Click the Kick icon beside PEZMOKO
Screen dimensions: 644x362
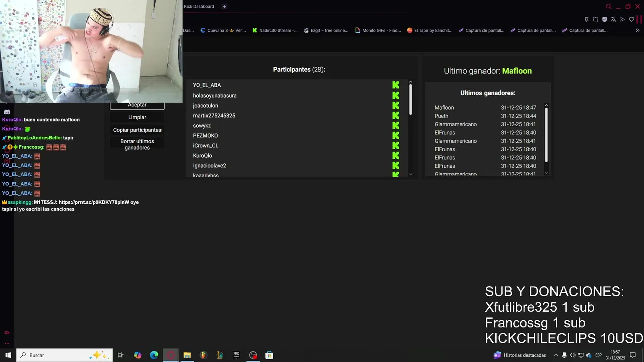396,136
